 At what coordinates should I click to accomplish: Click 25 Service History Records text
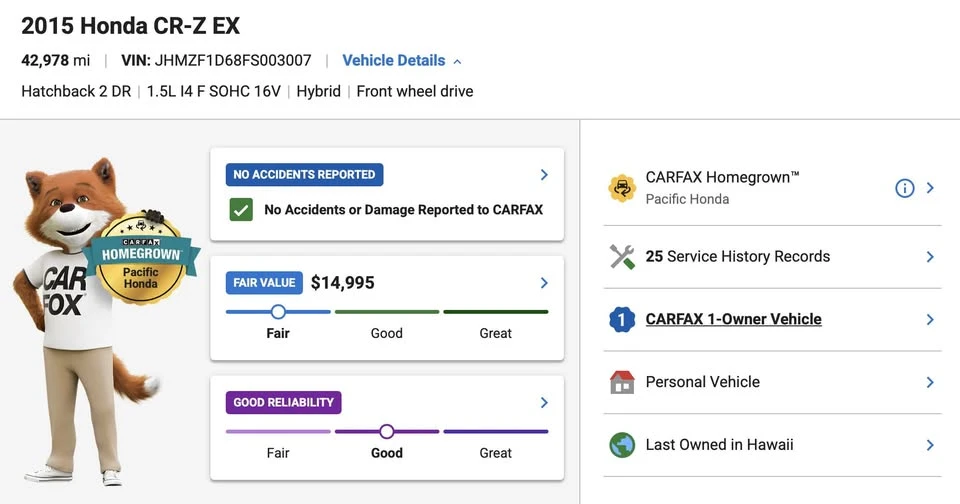[738, 257]
